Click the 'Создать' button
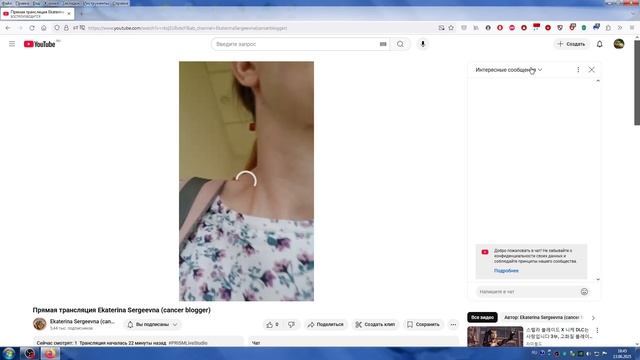The height and width of the screenshot is (360, 640). coord(571,44)
